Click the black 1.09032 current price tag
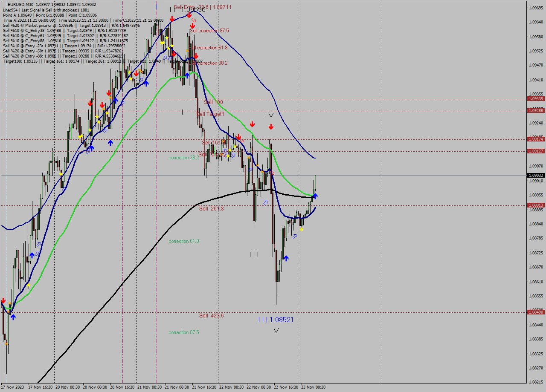 (x=536, y=175)
